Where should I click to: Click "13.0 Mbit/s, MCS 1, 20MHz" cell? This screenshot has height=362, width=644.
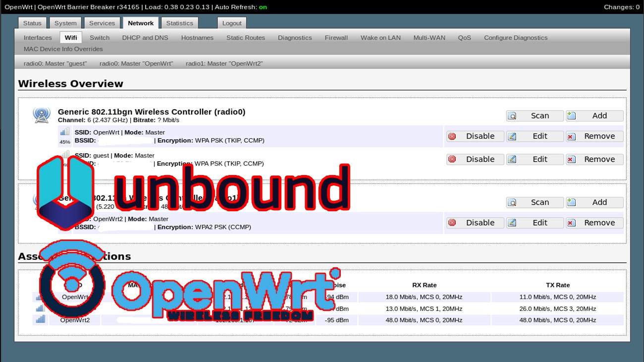click(x=424, y=308)
